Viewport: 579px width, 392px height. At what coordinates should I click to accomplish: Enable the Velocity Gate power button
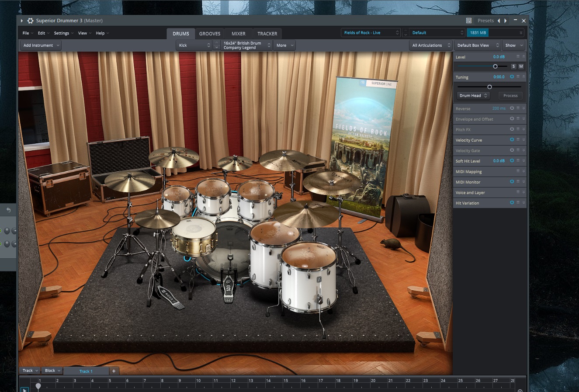coord(512,150)
